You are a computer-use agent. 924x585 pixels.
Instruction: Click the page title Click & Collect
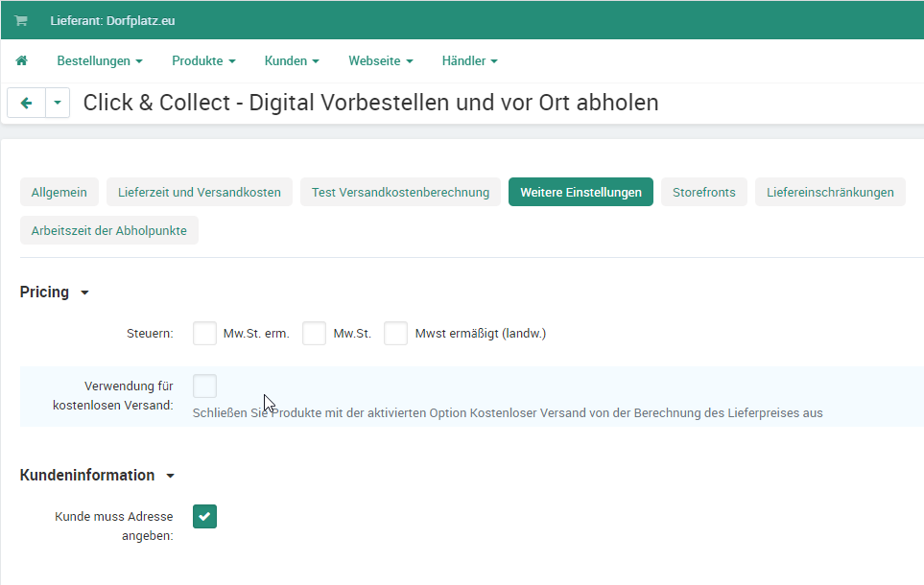point(370,103)
